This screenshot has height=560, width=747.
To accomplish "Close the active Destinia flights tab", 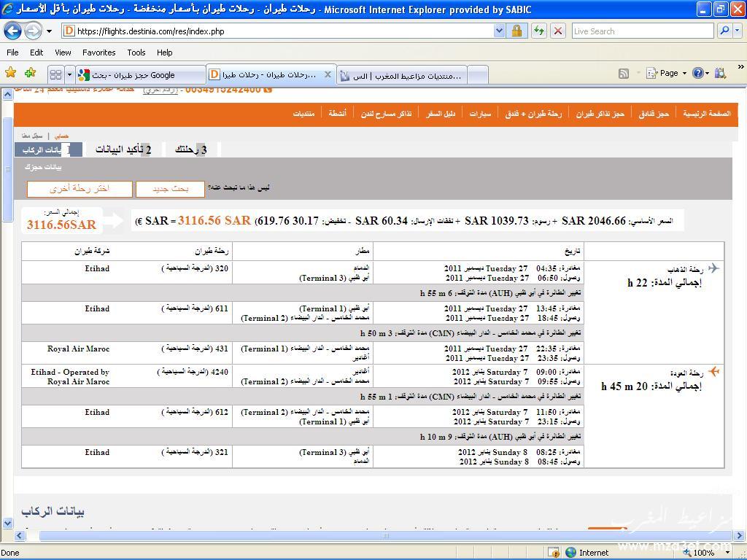I will point(328,74).
